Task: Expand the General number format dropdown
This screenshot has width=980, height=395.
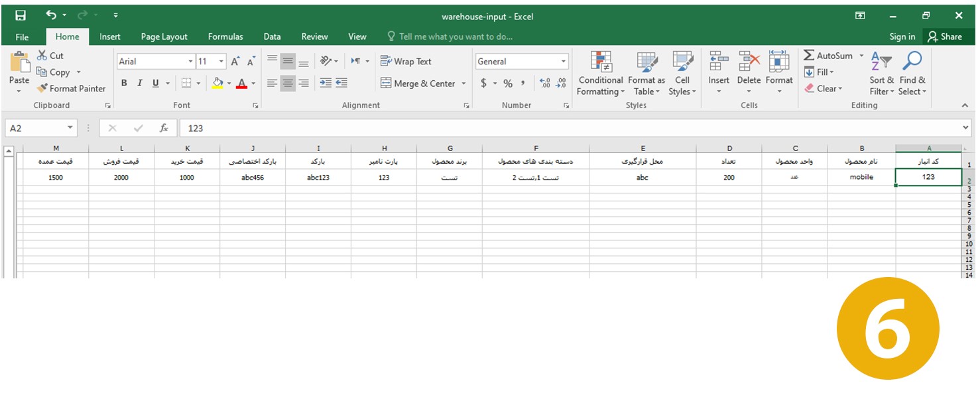Action: click(x=564, y=62)
